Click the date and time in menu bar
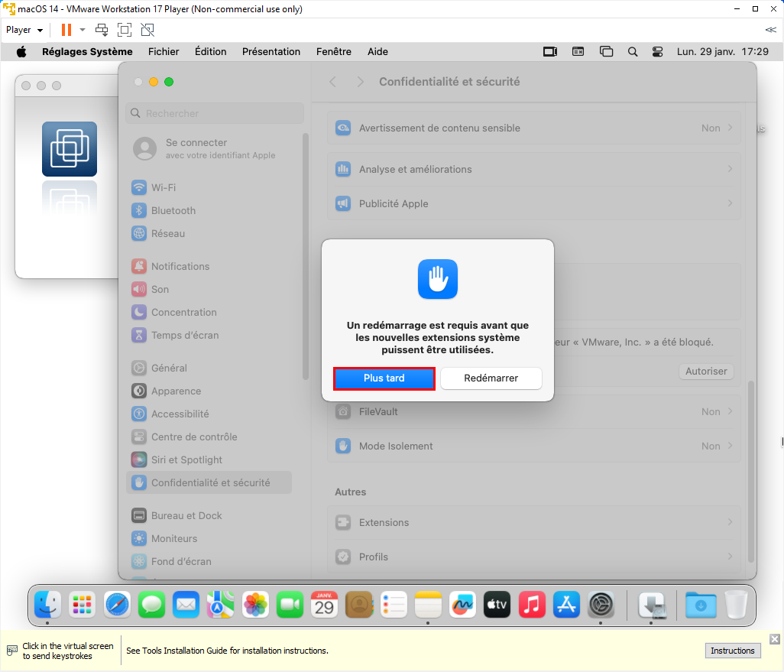 pos(723,51)
